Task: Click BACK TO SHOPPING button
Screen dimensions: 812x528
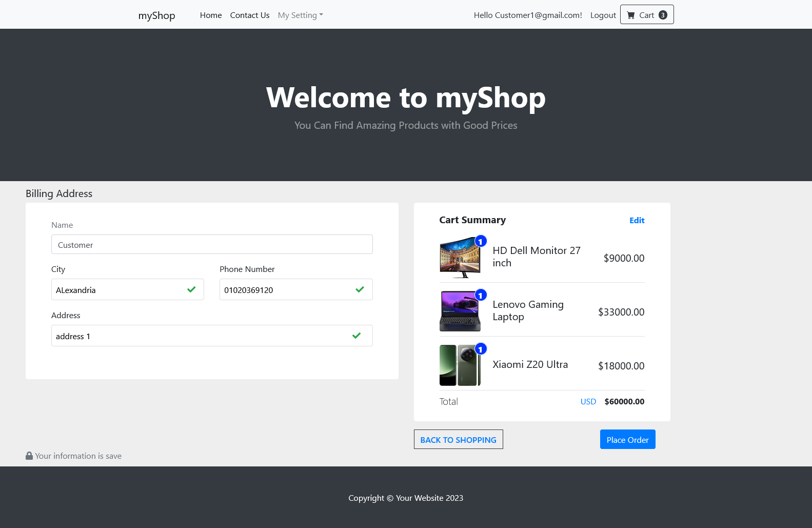Action: pyautogui.click(x=458, y=440)
